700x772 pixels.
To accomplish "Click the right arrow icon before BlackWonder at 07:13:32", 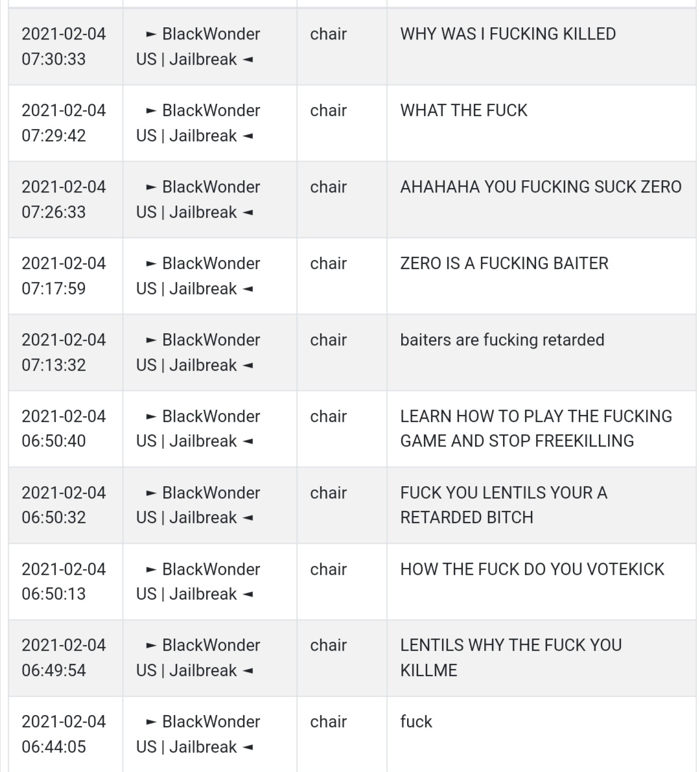I will tap(151, 340).
